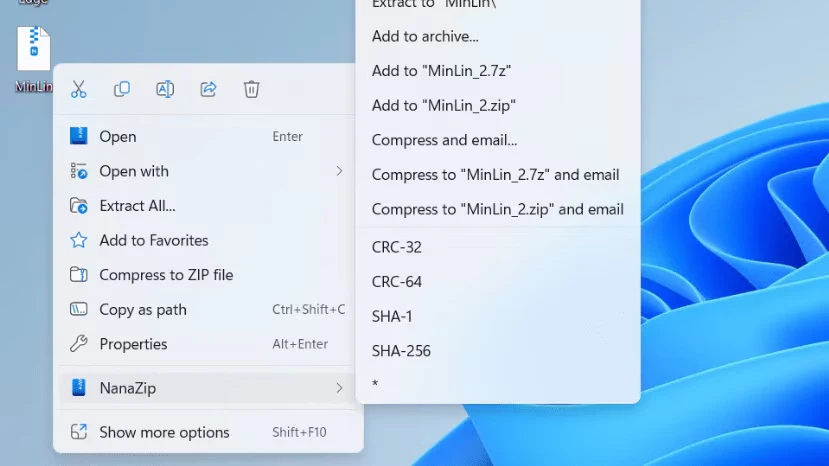Choose Add to "MinLin_2.7z"
This screenshot has width=829, height=466.
tap(441, 71)
